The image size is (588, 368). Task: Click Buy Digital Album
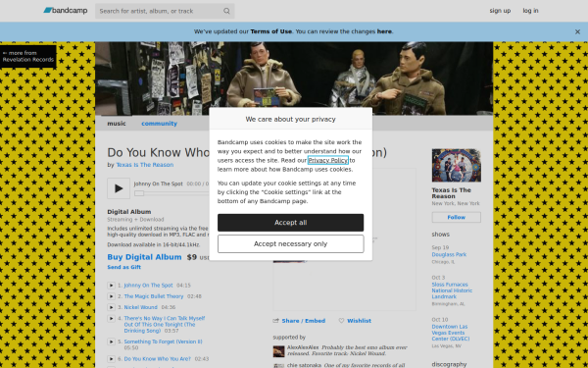pos(144,257)
